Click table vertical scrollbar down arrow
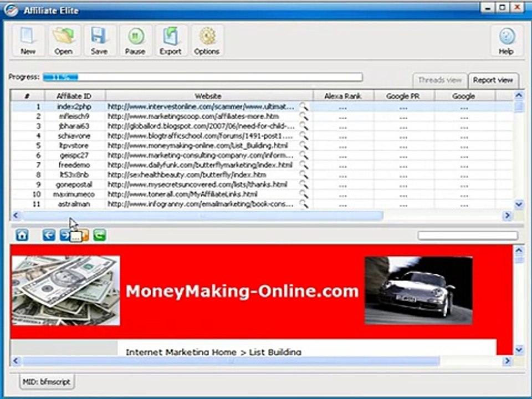Viewport: 532px width, 399px height. (x=519, y=204)
